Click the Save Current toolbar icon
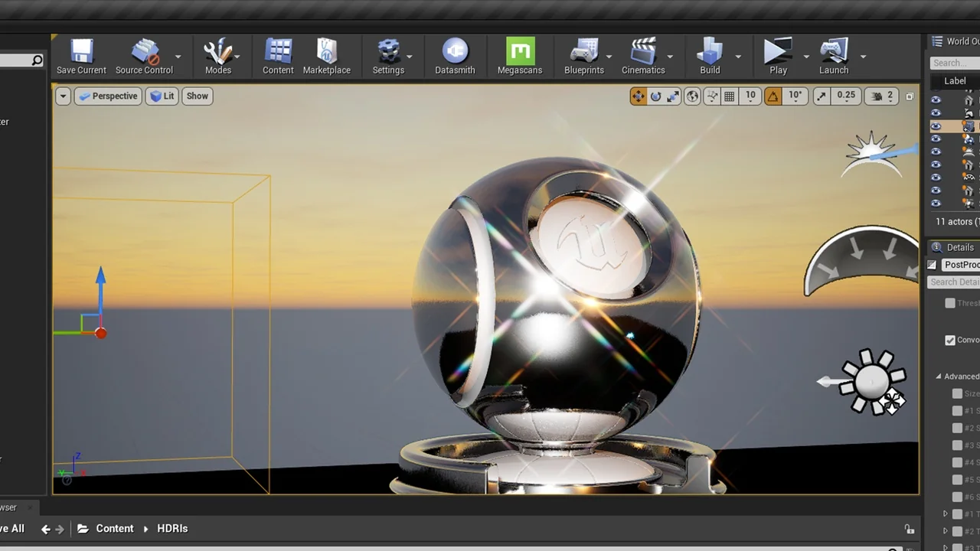Viewport: 980px width, 551px height. click(x=81, y=57)
